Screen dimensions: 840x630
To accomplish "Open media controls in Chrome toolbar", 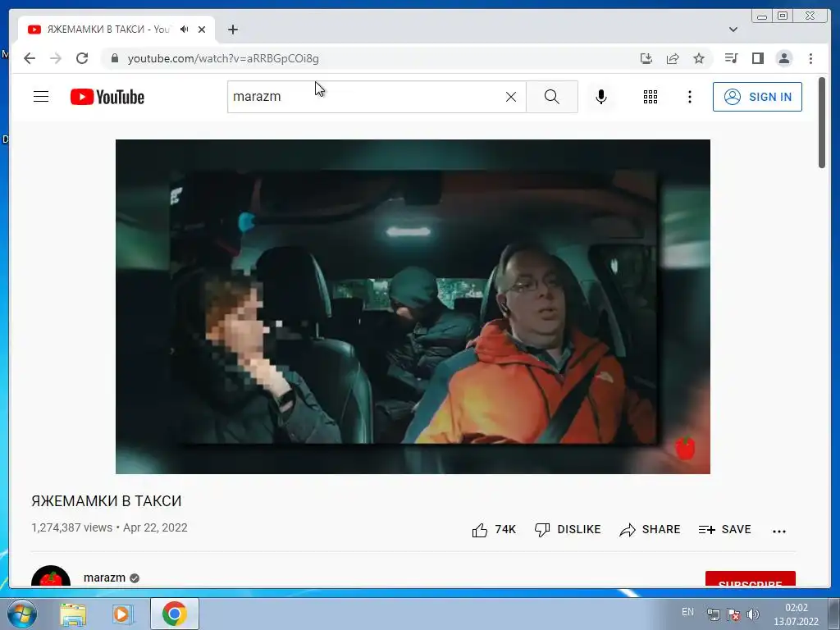I will pos(731,58).
